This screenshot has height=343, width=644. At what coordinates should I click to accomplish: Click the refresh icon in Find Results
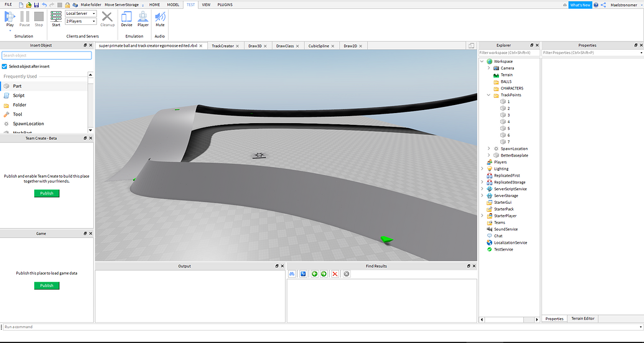pyautogui.click(x=303, y=273)
